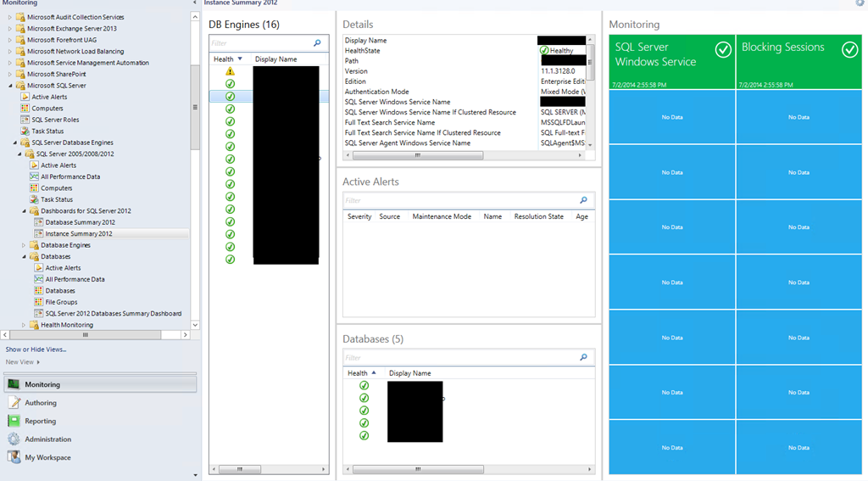The height and width of the screenshot is (481, 868).
Task: Switch to the Authoring workspace
Action: pyautogui.click(x=41, y=403)
